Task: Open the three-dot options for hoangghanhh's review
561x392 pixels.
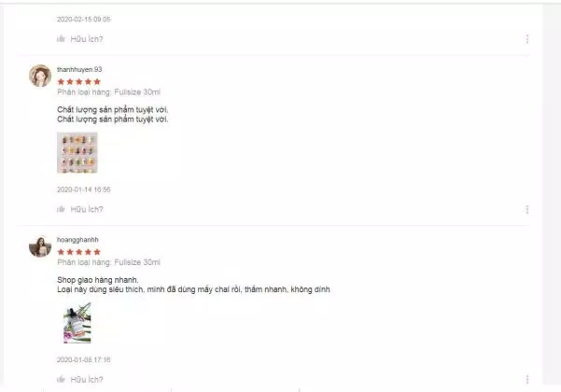Action: click(527, 379)
